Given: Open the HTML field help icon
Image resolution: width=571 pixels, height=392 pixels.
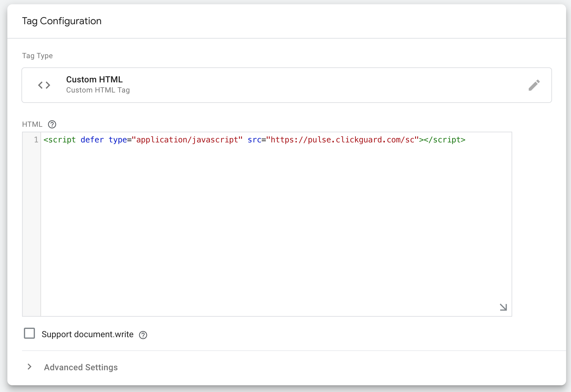Looking at the screenshot, I should [52, 124].
